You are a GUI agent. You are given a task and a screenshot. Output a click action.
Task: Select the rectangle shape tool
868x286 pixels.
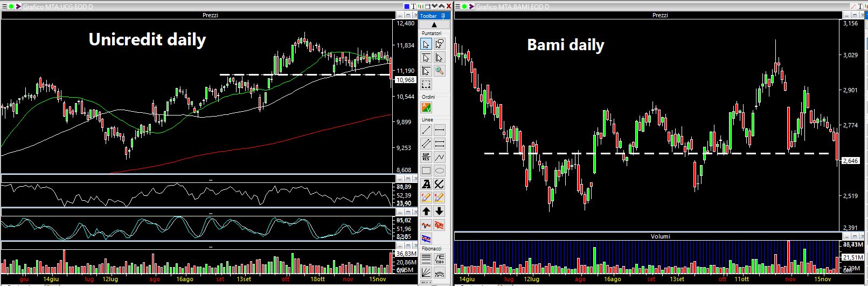(x=426, y=171)
